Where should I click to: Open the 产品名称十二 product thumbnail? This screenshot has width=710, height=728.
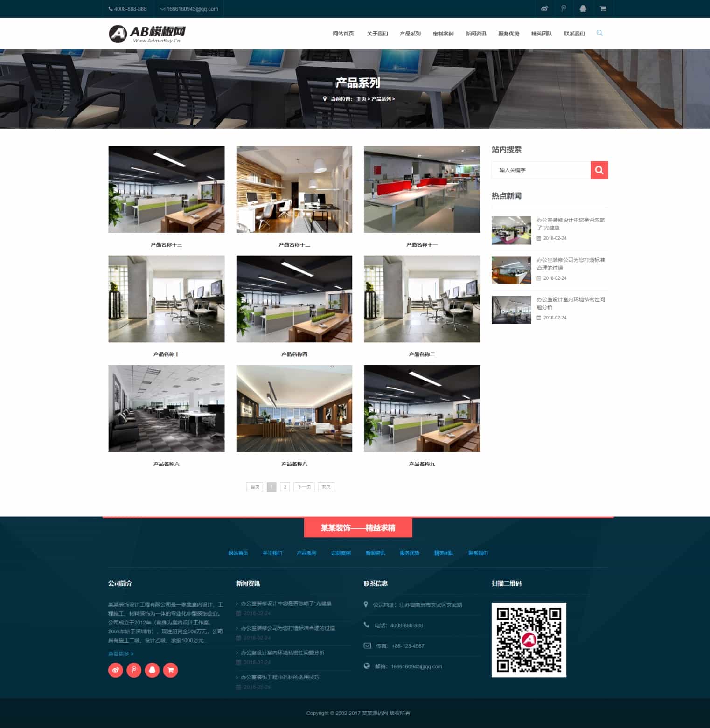coord(294,189)
